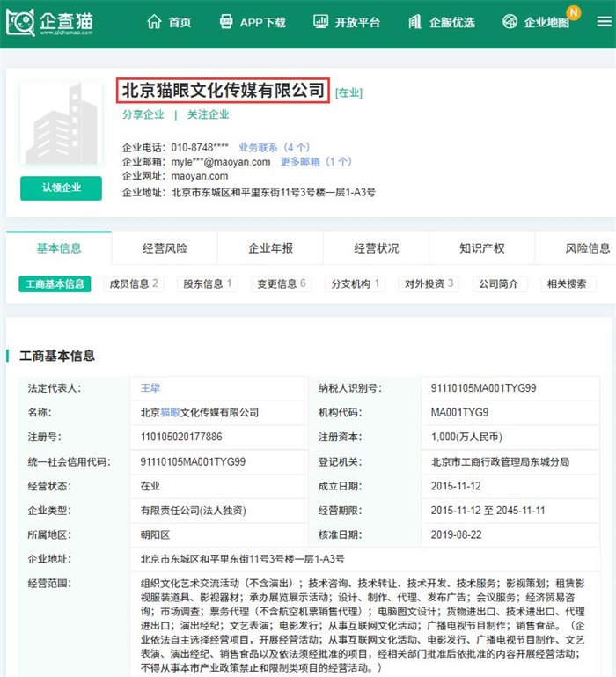Open APP下载 in the navigation bar
616x677 pixels.
click(x=263, y=22)
